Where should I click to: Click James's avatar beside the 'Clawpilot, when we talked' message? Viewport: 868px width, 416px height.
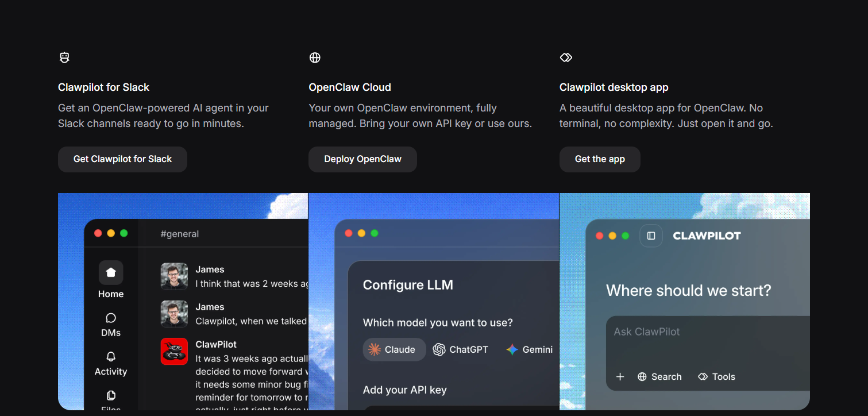point(174,314)
